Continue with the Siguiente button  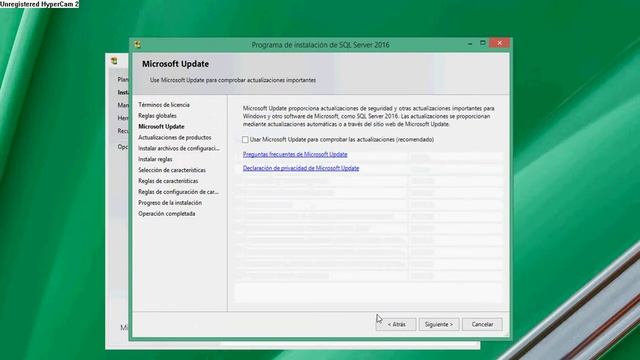439,324
